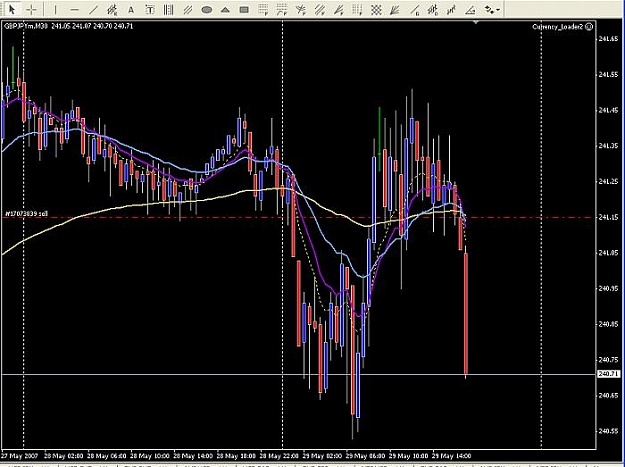
Task: Pick the equidistant channel tool
Action: [x=187, y=10]
